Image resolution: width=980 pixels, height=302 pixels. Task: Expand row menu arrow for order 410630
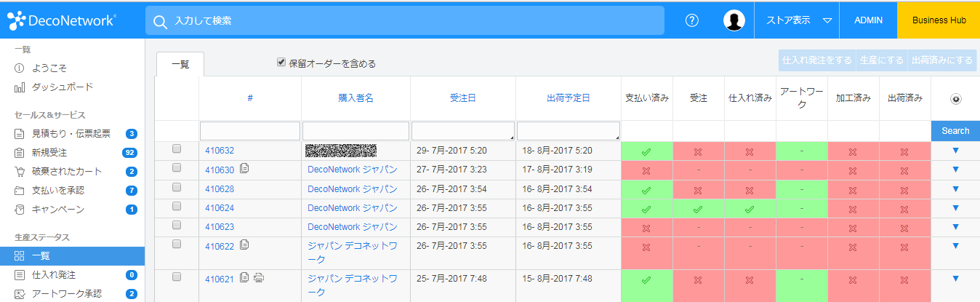tap(955, 170)
